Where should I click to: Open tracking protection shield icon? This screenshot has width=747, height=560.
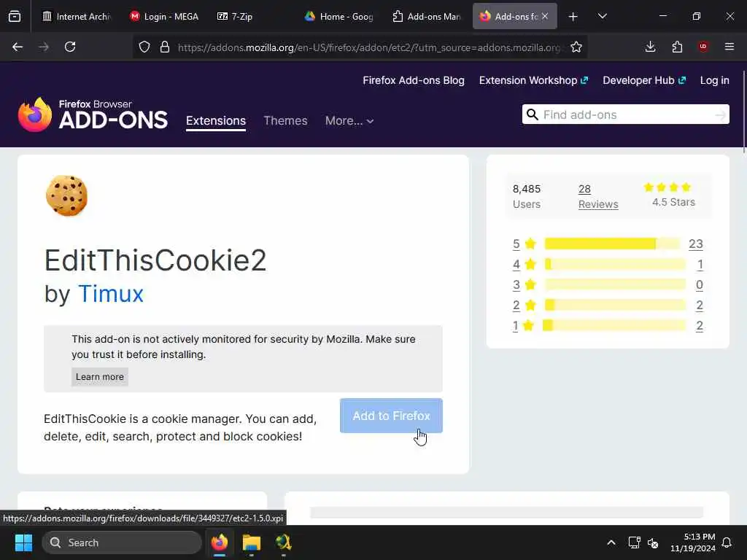[x=144, y=47]
